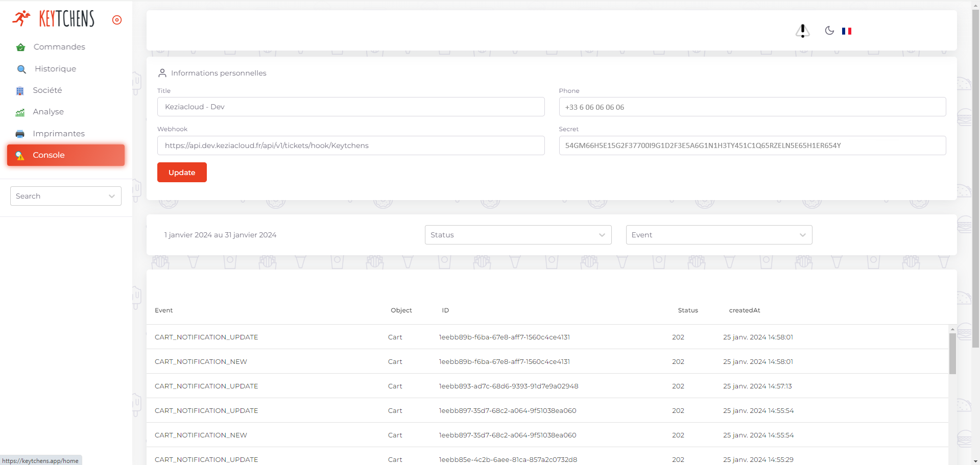Click the Keytchens running man logo
The width and height of the screenshot is (980, 465).
point(21,18)
